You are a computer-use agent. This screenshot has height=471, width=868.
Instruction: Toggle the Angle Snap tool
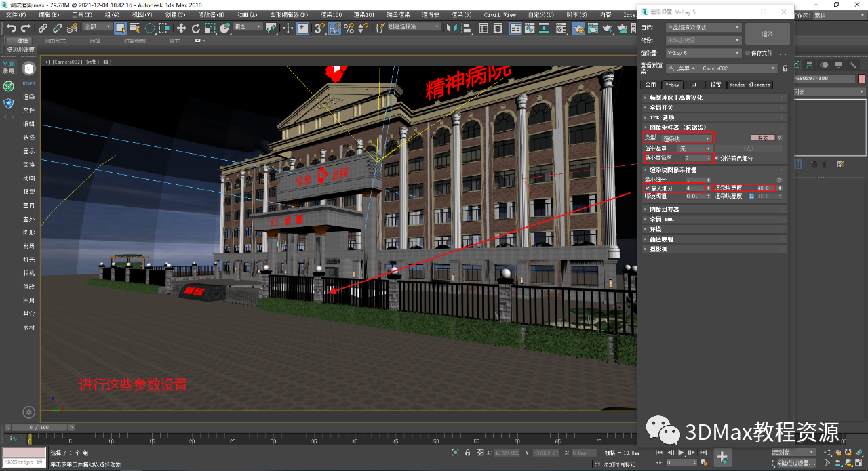tap(334, 28)
